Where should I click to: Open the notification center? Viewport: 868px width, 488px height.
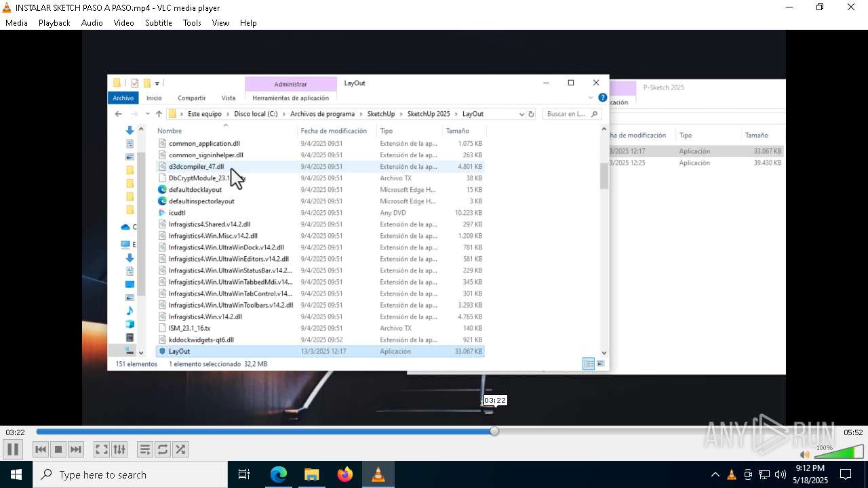pos(846,474)
